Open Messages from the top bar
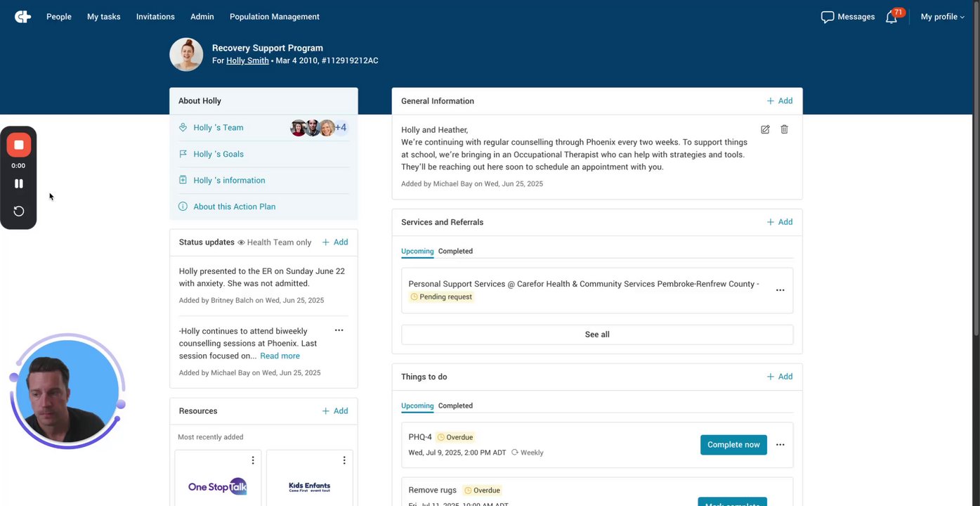The image size is (980, 506). (x=848, y=17)
